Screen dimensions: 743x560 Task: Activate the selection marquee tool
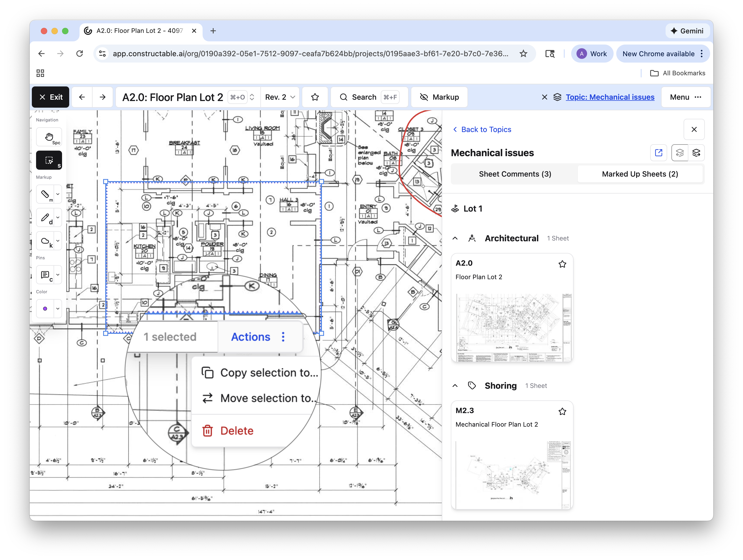[49, 160]
